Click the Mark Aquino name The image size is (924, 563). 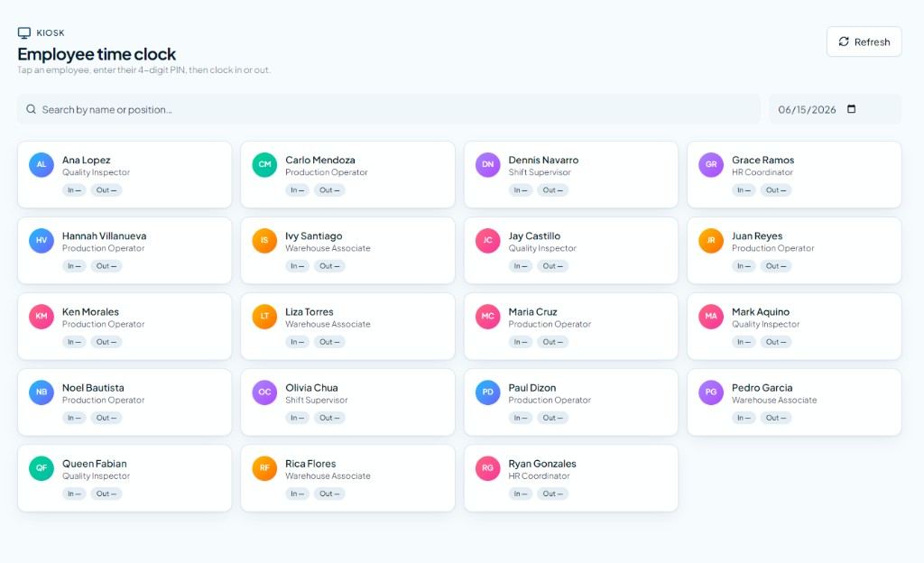click(x=761, y=312)
